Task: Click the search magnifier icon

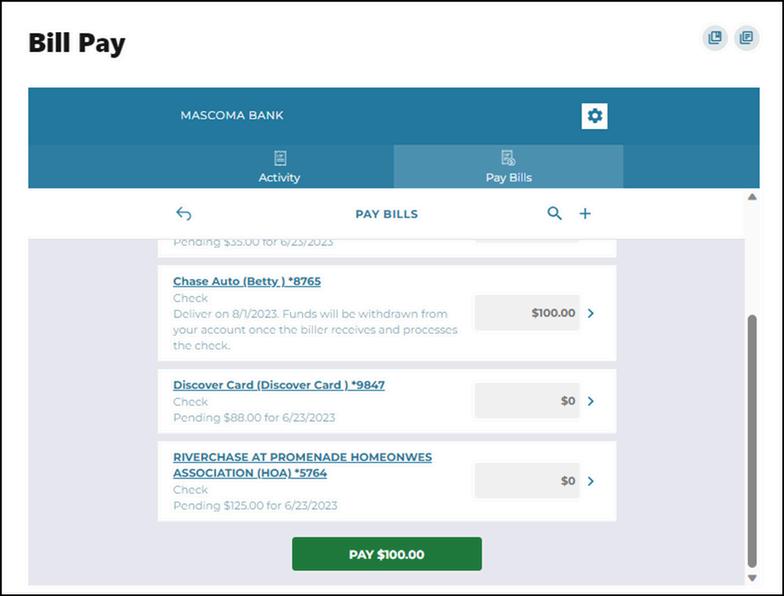Action: 555,213
